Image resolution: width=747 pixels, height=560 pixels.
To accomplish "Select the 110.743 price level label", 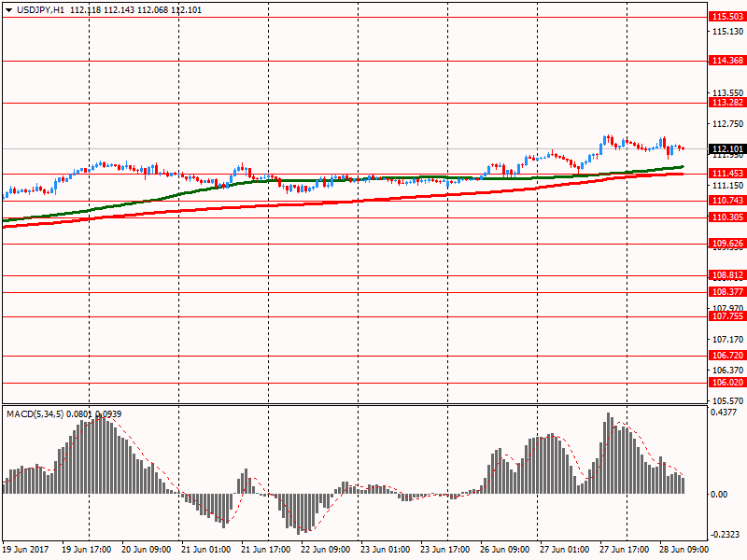I will coord(727,201).
